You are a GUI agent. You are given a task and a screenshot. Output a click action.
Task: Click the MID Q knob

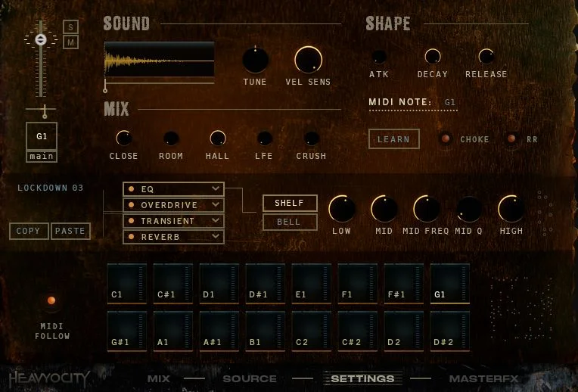click(x=469, y=209)
